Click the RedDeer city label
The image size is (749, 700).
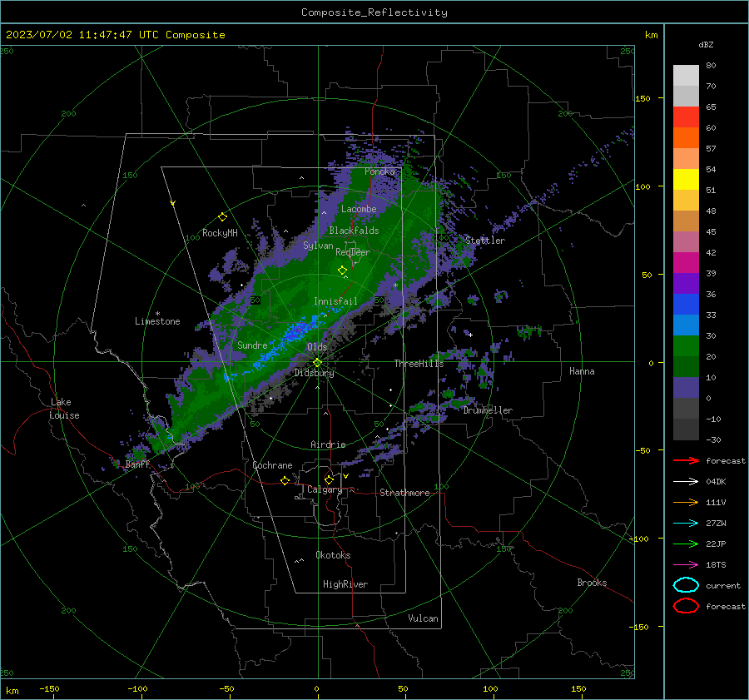pos(353,252)
